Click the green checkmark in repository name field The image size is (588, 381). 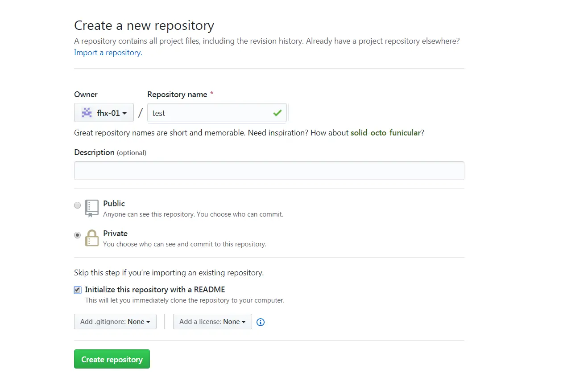pyautogui.click(x=277, y=113)
